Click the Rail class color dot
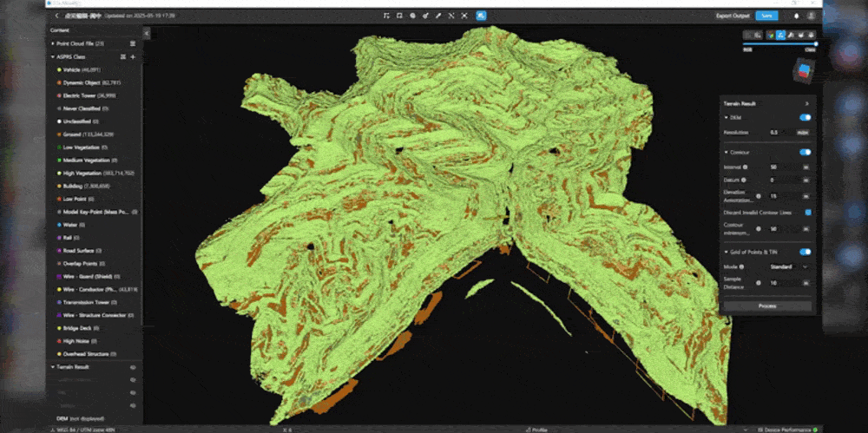Viewport: 868px width, 433px height. 59,238
